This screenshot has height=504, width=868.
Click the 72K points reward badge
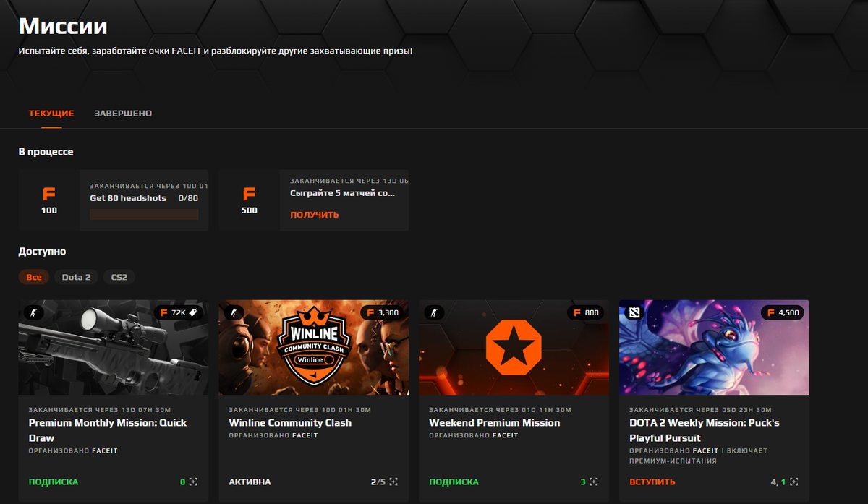[x=179, y=312]
